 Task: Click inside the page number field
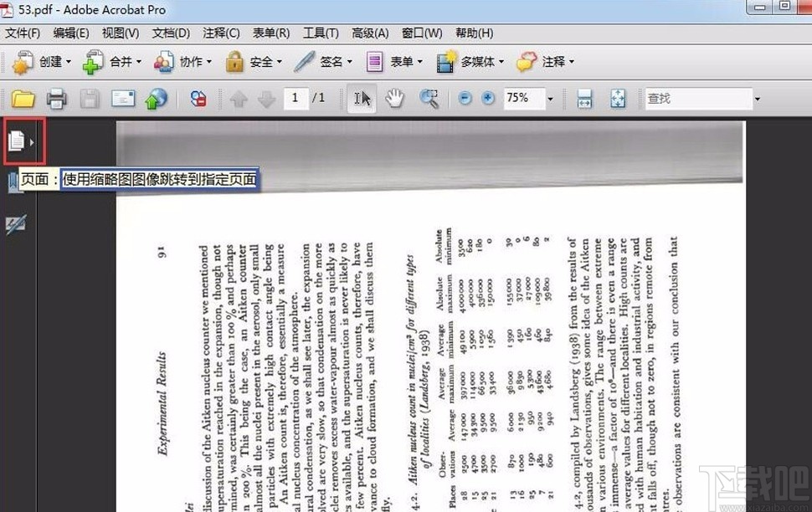click(x=296, y=98)
